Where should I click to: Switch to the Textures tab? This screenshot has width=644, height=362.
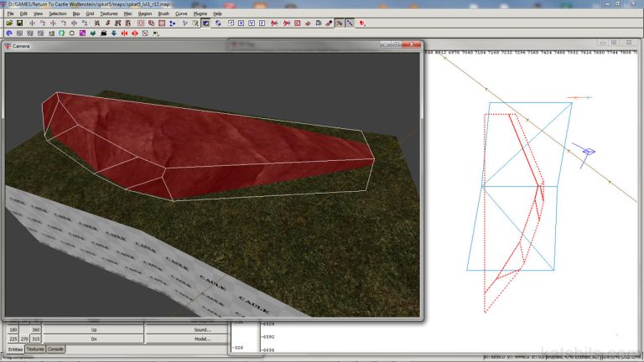coord(34,349)
